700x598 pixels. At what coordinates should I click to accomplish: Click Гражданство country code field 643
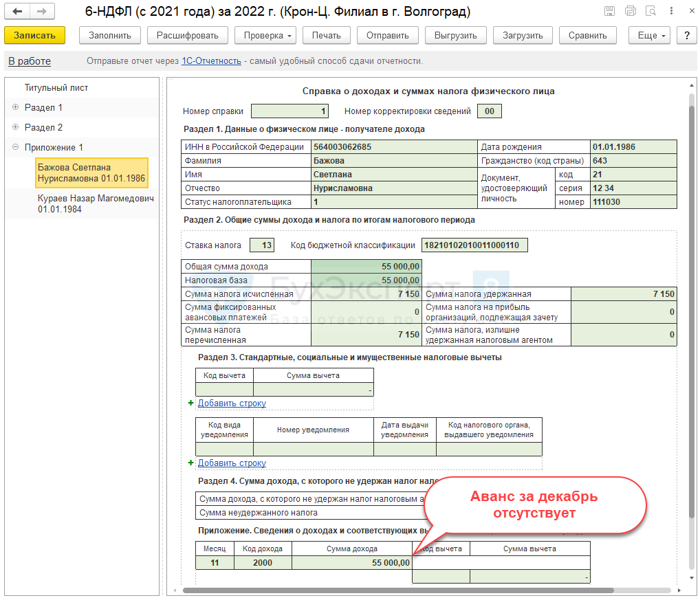tap(633, 161)
